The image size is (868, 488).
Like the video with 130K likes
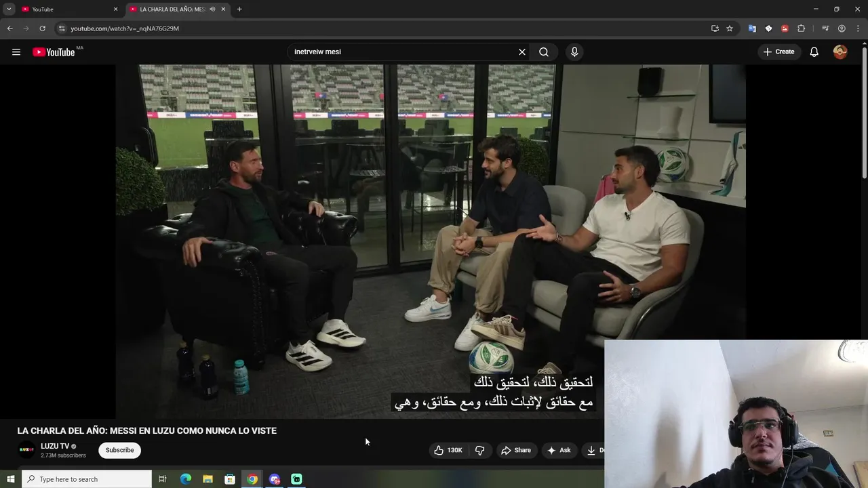448,450
